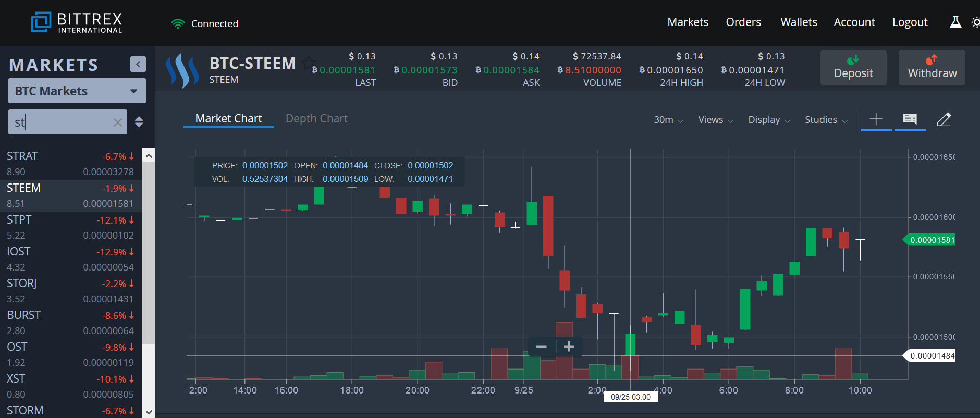Go to the Wallets page
This screenshot has width=980, height=418.
(x=799, y=22)
